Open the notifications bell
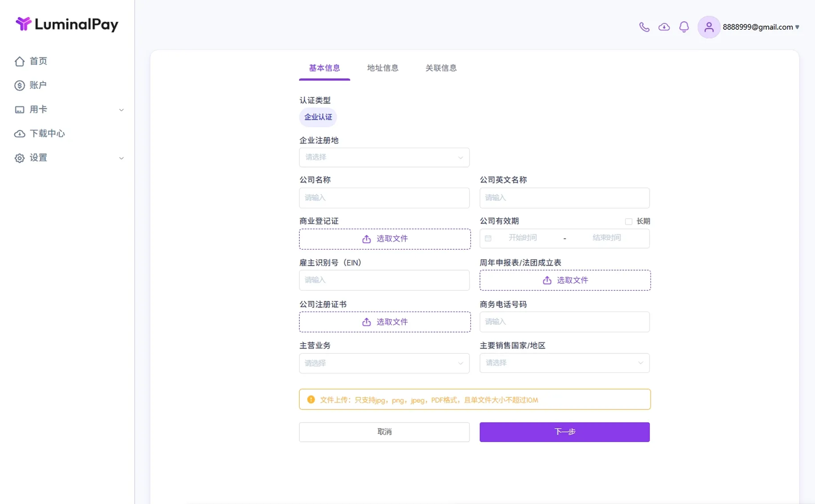 click(x=684, y=27)
